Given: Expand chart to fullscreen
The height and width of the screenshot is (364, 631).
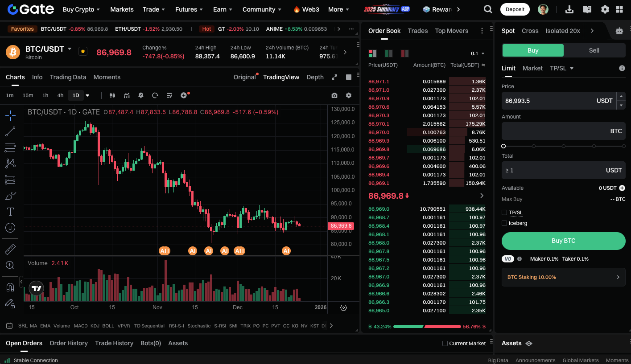Looking at the screenshot, I should tap(334, 77).
